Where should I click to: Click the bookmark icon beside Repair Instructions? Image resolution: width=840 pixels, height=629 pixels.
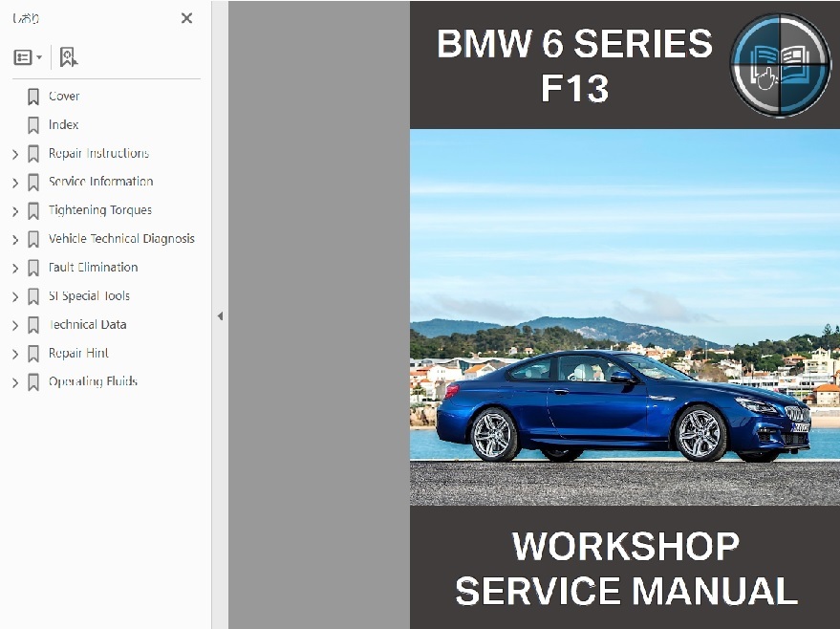[33, 154]
